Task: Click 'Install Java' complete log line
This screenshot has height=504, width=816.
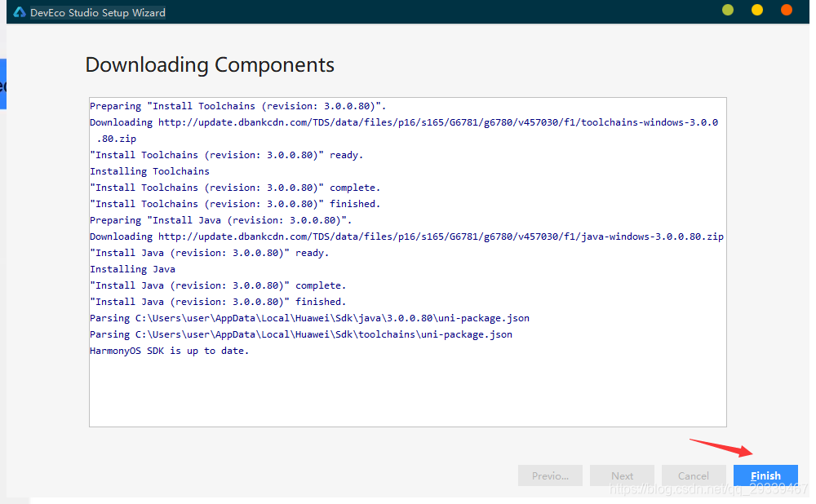Action: tap(218, 285)
